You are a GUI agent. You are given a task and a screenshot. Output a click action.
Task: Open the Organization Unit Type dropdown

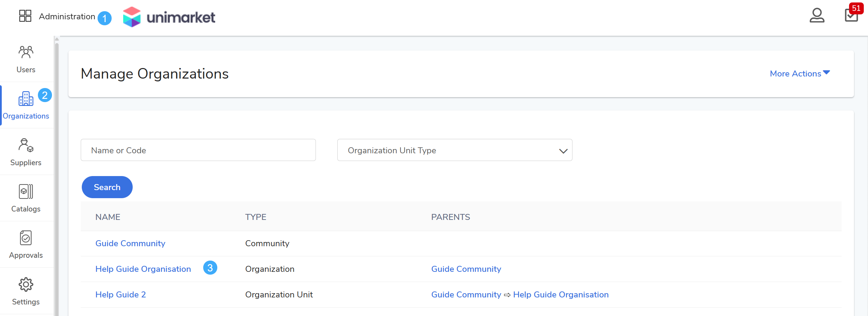pos(455,150)
